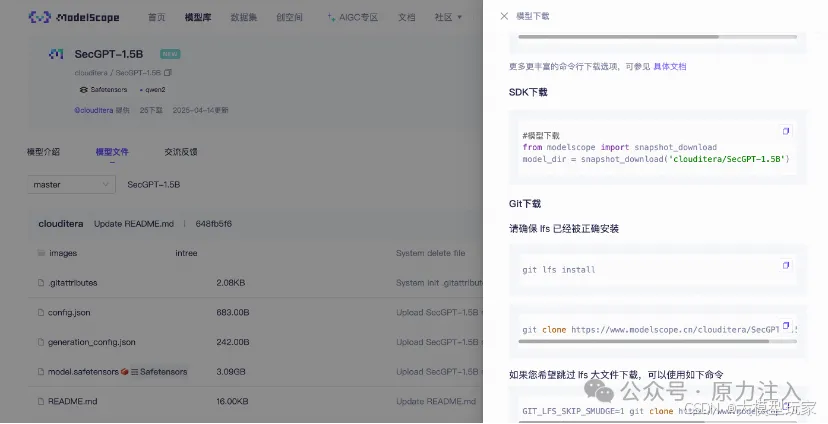Open the README.md file
Screen dimensions: 828x424
(x=73, y=401)
